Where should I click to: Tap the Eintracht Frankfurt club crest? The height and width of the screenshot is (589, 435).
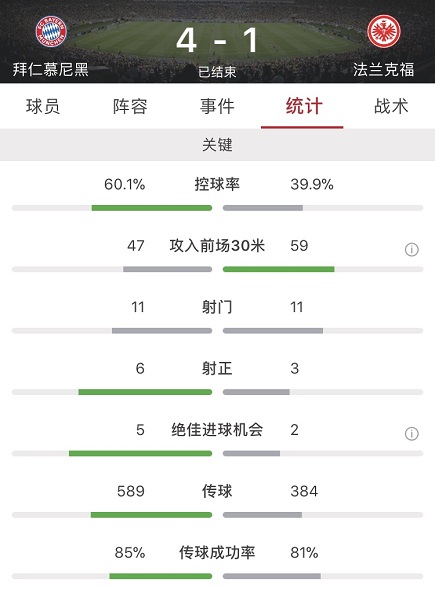coord(384,32)
